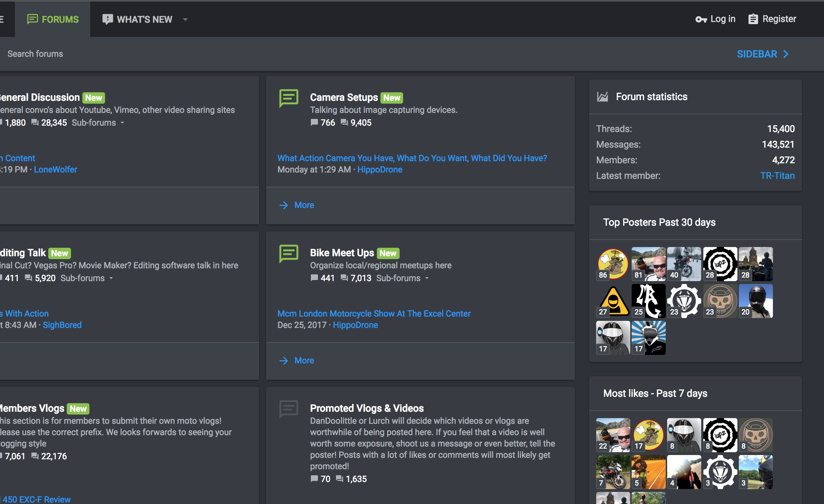Click the Camera Setups forum icon
Image resolution: width=824 pixels, height=504 pixels.
[289, 98]
